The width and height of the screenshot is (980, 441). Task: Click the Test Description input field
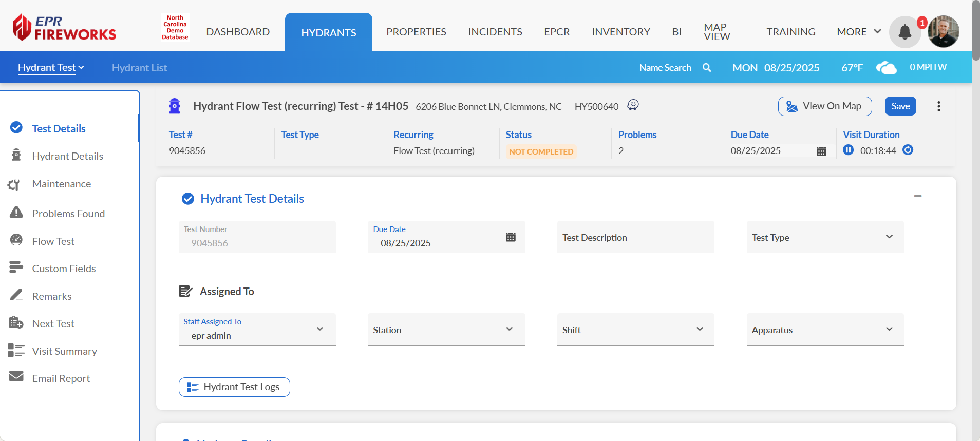point(635,237)
